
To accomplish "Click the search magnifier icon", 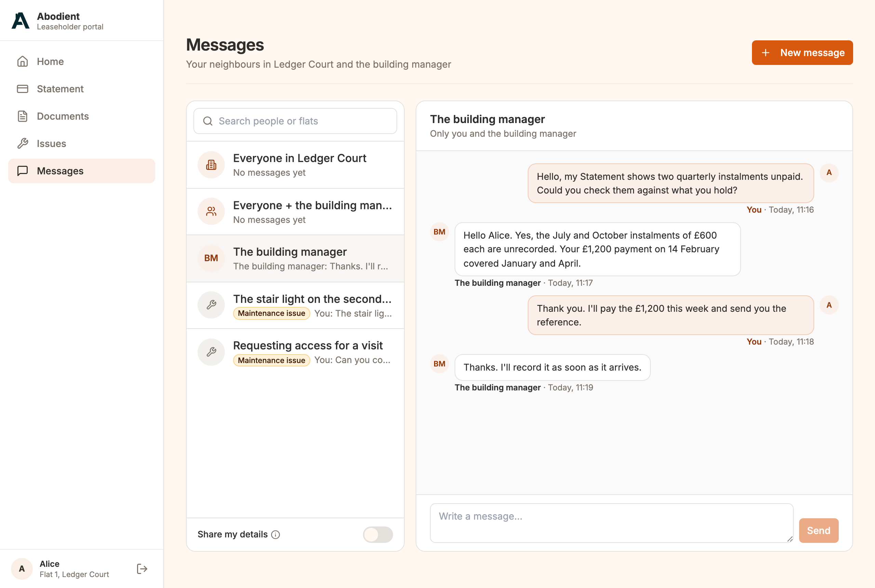I will pyautogui.click(x=208, y=121).
